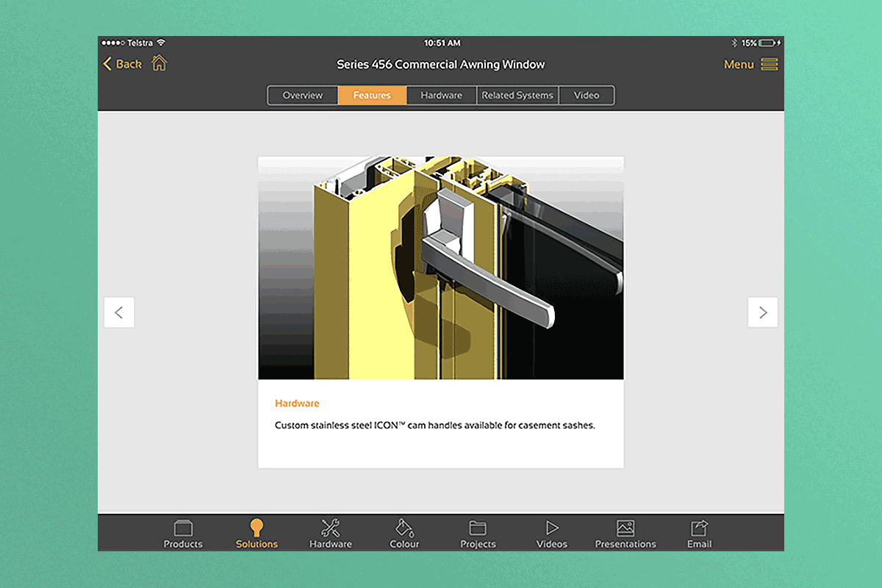
Task: Tap the window handle feature image
Action: click(x=441, y=268)
